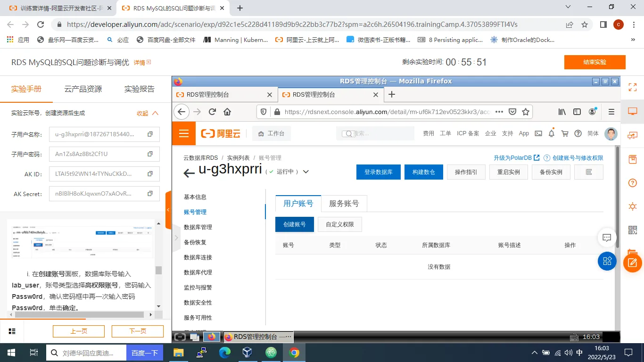Image resolution: width=644 pixels, height=362 pixels.
Task: Click the 上一页 button
Action: (x=79, y=331)
